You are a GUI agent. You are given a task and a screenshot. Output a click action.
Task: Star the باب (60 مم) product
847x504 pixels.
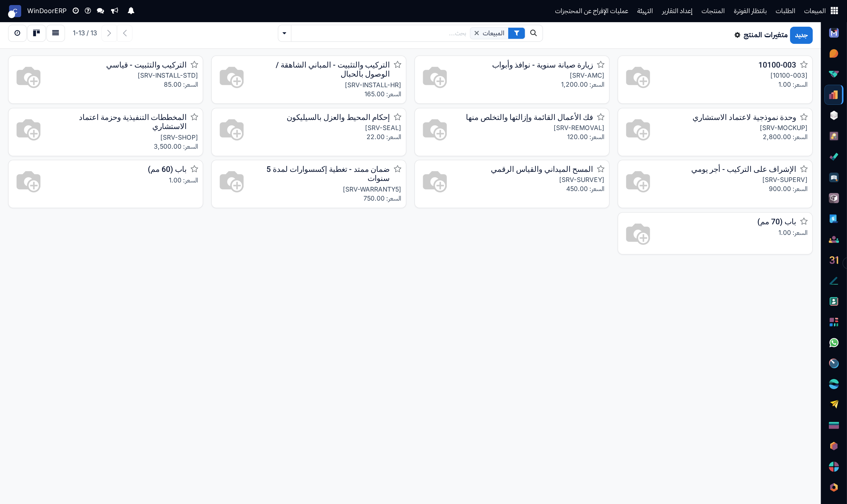(194, 169)
